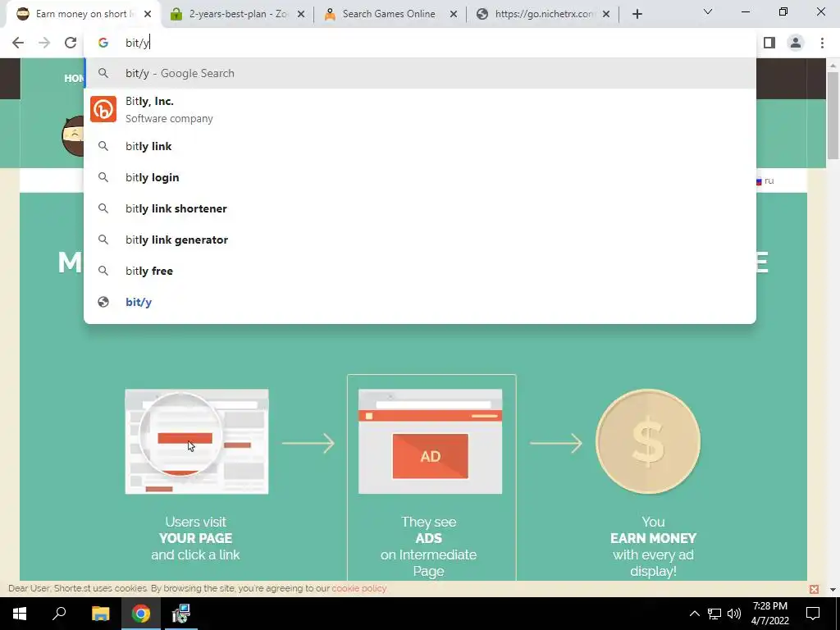
Task: Click the AD browser illustration
Action: pos(430,441)
